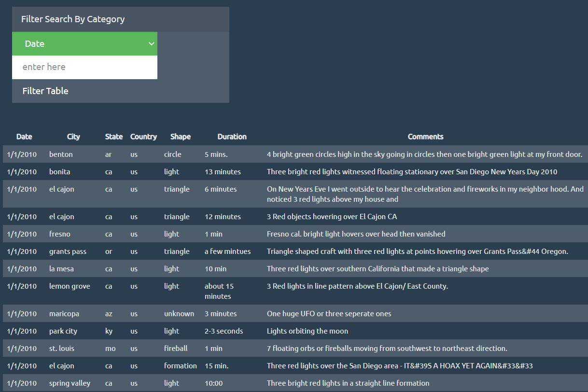Screen dimensions: 588x392
Task: Click the Shape column header
Action: pyautogui.click(x=180, y=137)
